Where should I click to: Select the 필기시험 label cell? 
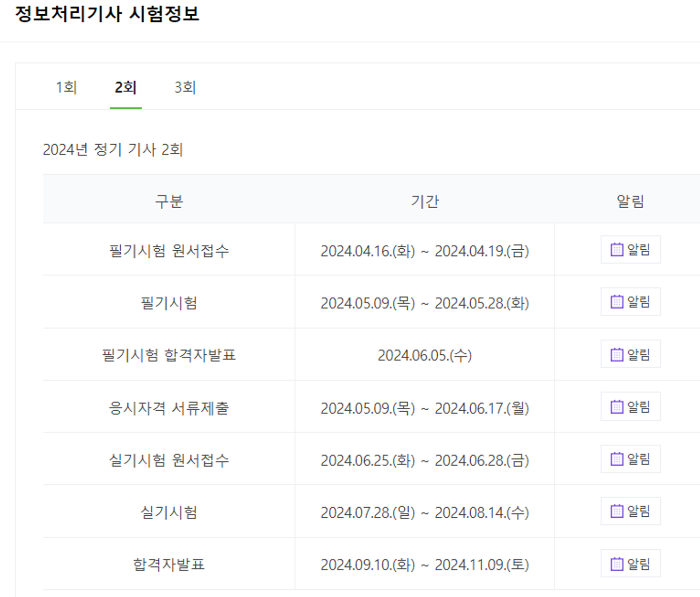click(169, 303)
